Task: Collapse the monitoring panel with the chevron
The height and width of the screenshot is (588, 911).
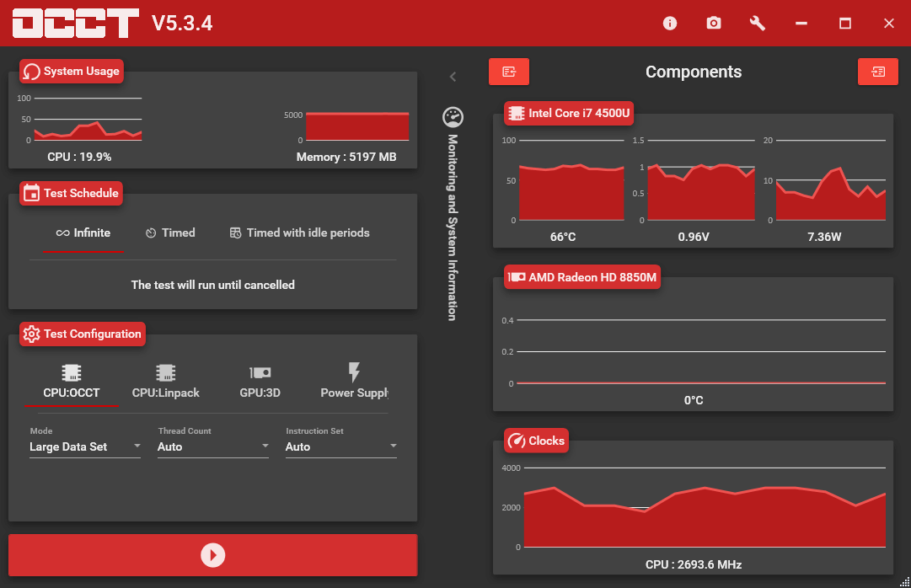Action: pyautogui.click(x=453, y=77)
